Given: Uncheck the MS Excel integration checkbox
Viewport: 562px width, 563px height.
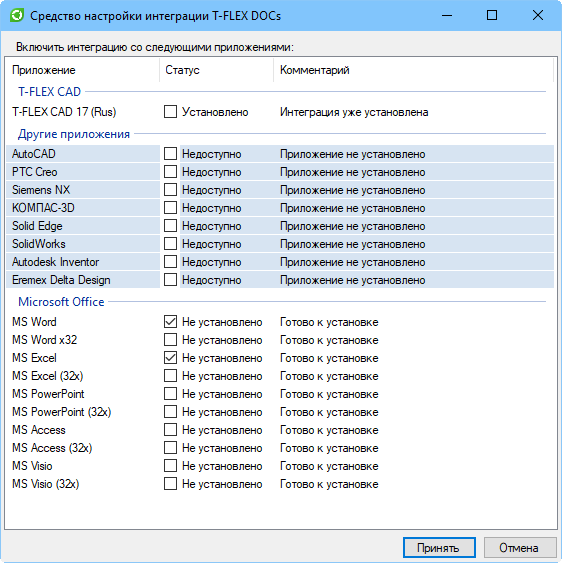Looking at the screenshot, I should click(170, 357).
